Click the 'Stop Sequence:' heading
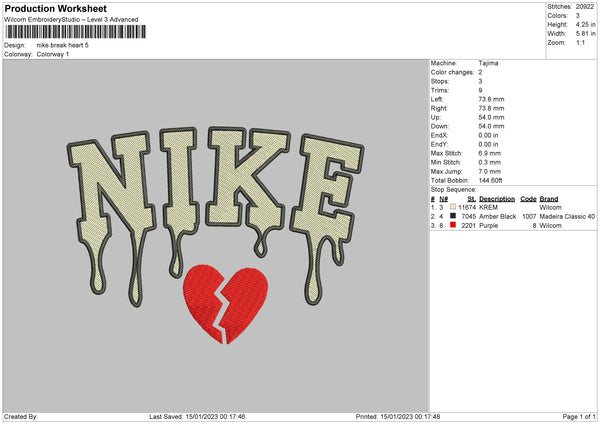600x424 pixels. (x=453, y=190)
